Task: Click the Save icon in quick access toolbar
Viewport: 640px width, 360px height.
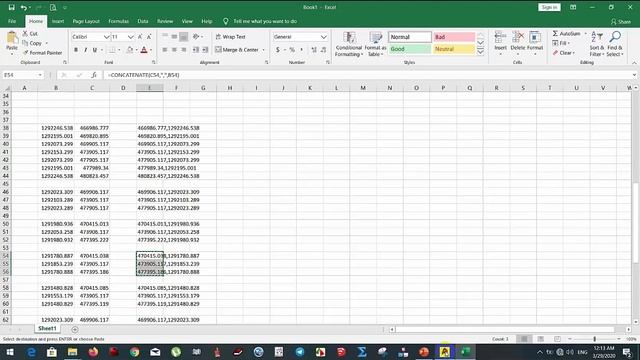Action: pos(11,7)
